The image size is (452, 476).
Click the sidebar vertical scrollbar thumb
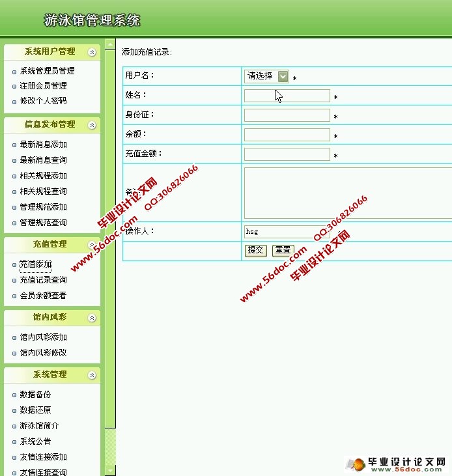point(110,238)
